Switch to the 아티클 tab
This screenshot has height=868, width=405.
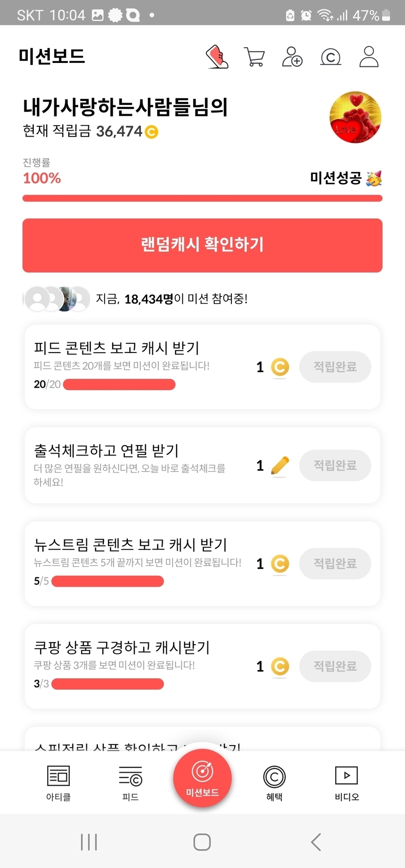pos(59,783)
